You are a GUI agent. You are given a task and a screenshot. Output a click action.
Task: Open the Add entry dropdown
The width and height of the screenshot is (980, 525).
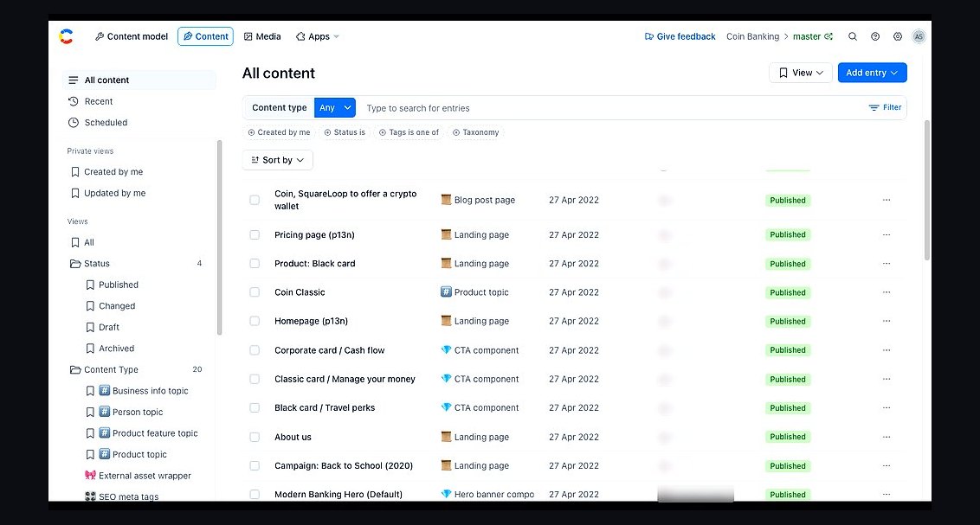coord(872,73)
